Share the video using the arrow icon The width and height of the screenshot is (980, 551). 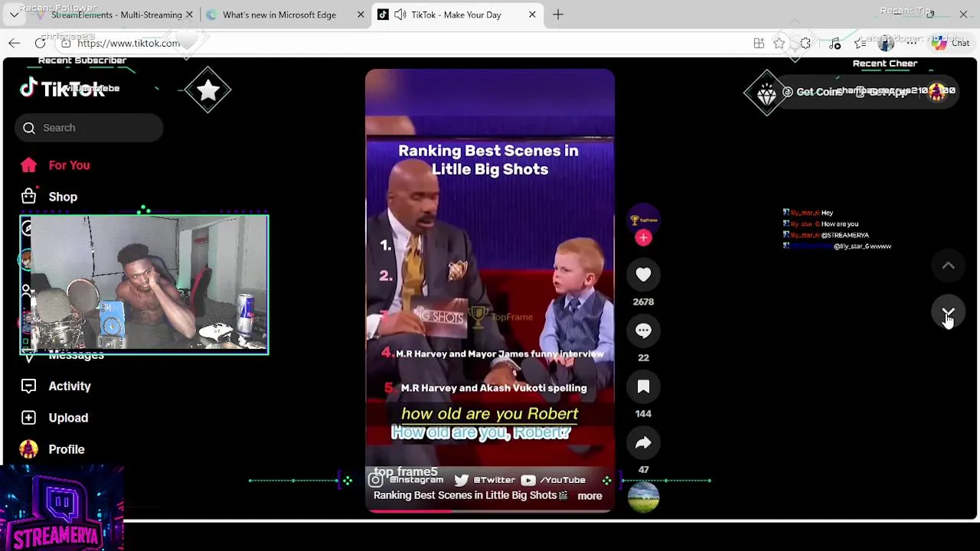point(643,442)
